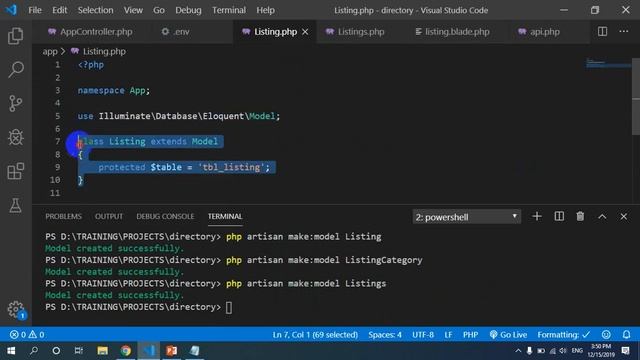Screen dimensions: 640x360
Task: Open the Explorer view in activity bar
Action: [16, 36]
